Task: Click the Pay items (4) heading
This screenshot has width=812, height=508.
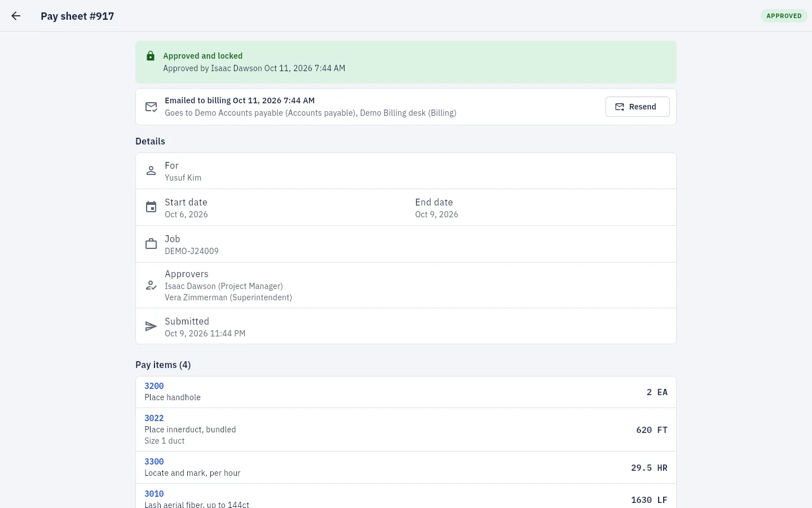Action: (163, 365)
